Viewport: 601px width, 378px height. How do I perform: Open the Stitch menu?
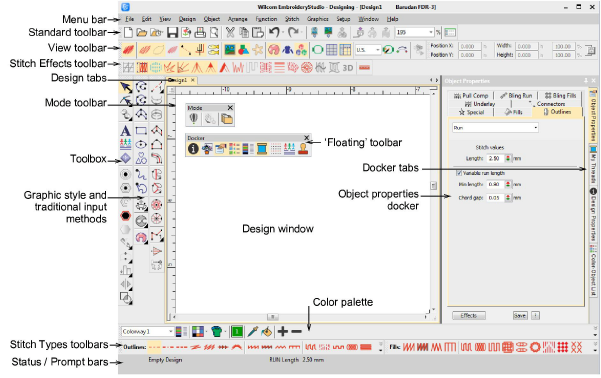(x=292, y=19)
